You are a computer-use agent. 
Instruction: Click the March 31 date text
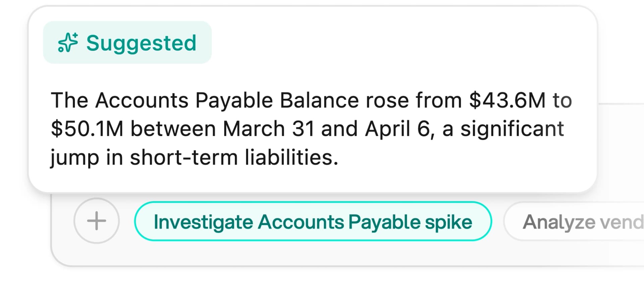coord(269,129)
